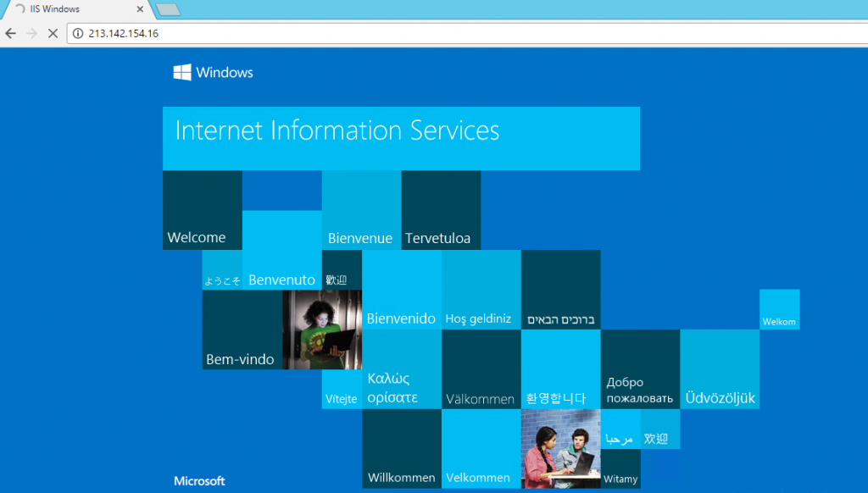This screenshot has height=493, width=868.
Task: Click the Arabic مرحبا tile
Action: pyautogui.click(x=620, y=429)
